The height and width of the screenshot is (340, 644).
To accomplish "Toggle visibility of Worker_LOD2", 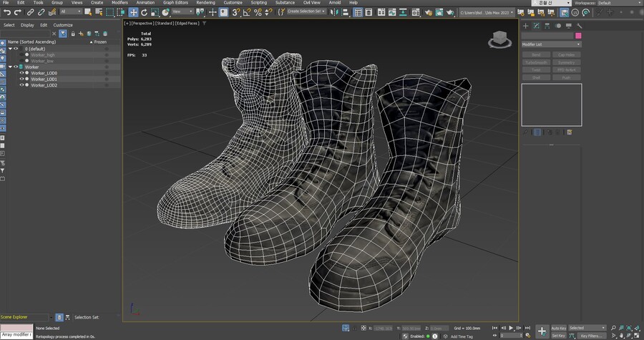I will (21, 85).
